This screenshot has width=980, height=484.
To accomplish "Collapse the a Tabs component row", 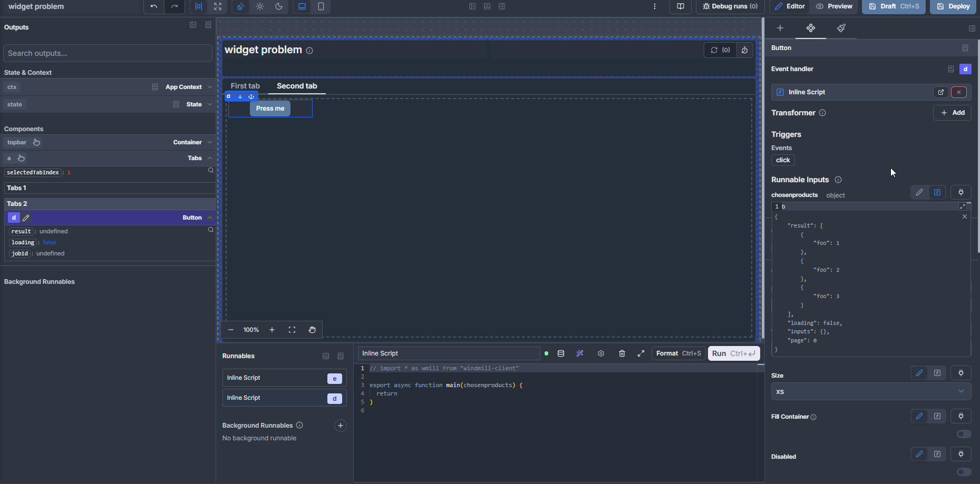I will (x=108, y=158).
